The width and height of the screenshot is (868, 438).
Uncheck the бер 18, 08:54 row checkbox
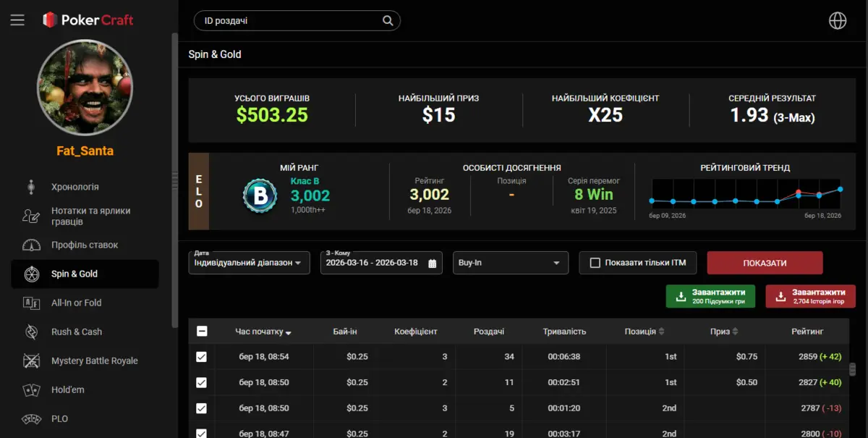202,357
